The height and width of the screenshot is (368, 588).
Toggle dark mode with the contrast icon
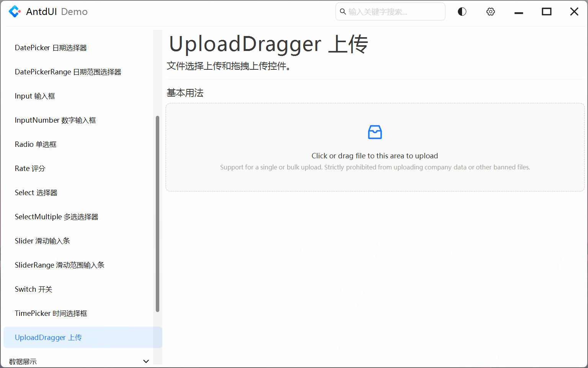(x=462, y=11)
